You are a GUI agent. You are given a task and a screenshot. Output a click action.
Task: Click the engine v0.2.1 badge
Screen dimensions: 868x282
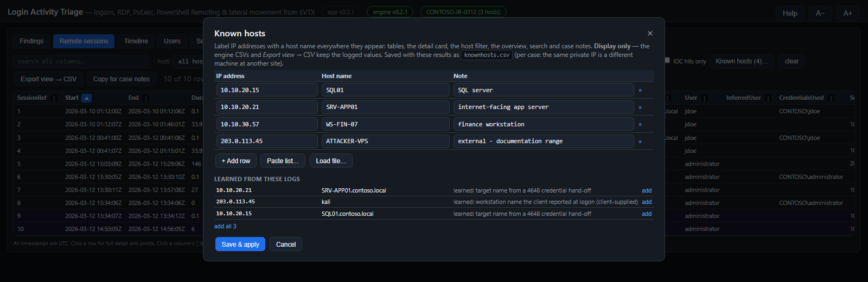(x=390, y=12)
